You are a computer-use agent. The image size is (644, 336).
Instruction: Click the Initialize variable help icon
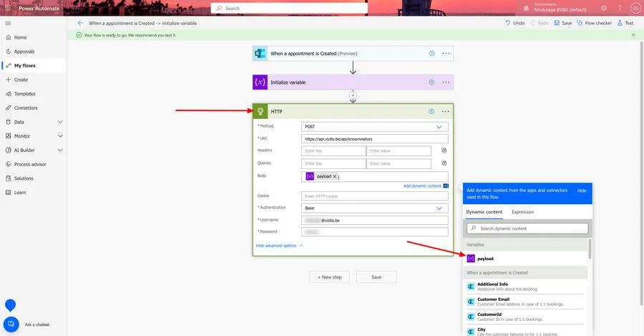click(x=431, y=82)
